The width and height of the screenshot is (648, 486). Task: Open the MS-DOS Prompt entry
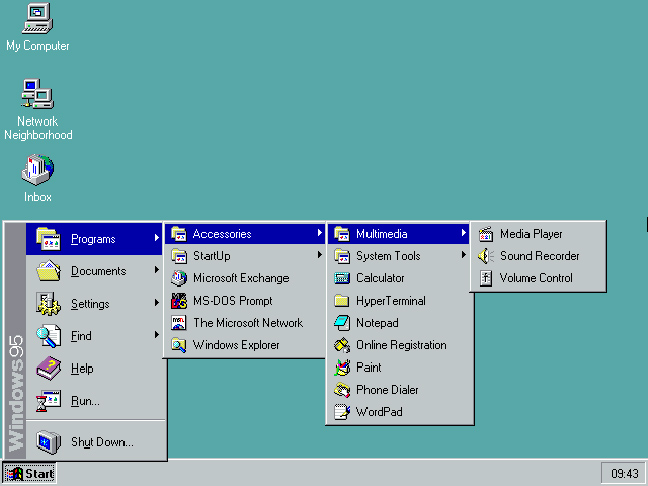231,300
